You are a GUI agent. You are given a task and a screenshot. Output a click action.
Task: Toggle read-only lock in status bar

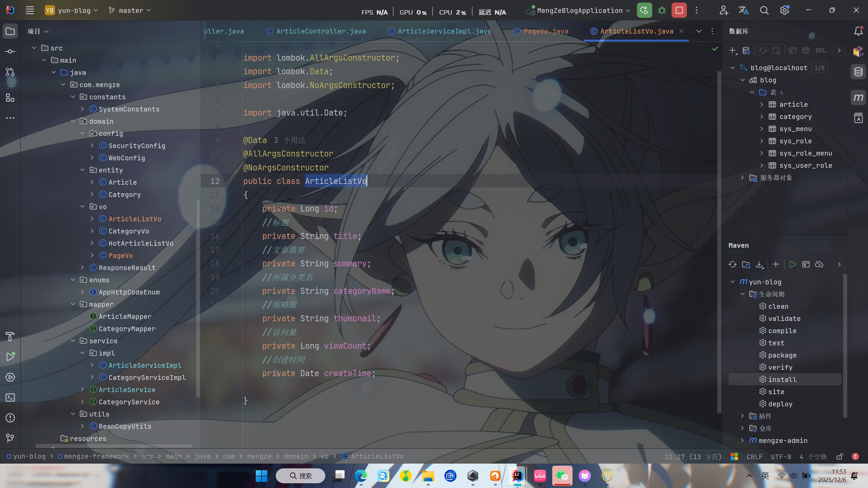point(840,457)
